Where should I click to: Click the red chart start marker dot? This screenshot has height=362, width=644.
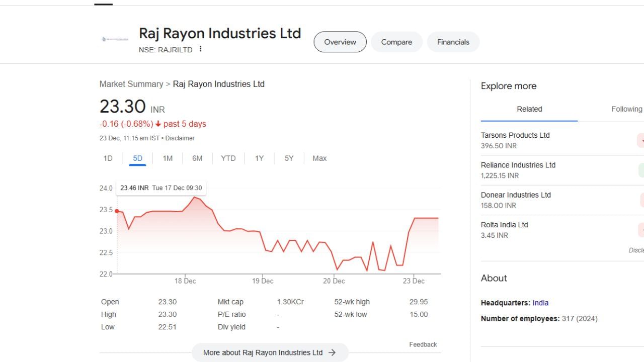pyautogui.click(x=117, y=211)
